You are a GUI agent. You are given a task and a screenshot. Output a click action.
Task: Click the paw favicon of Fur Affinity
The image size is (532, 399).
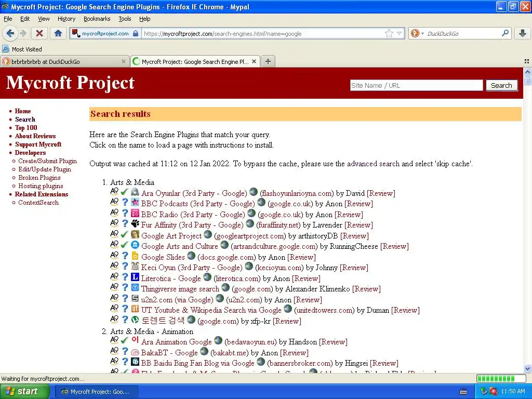[135, 223]
